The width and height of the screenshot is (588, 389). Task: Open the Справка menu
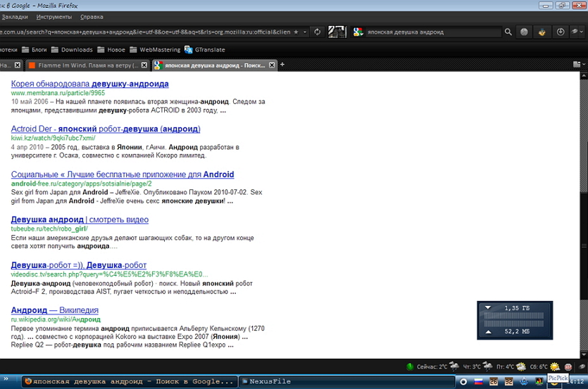(x=92, y=17)
